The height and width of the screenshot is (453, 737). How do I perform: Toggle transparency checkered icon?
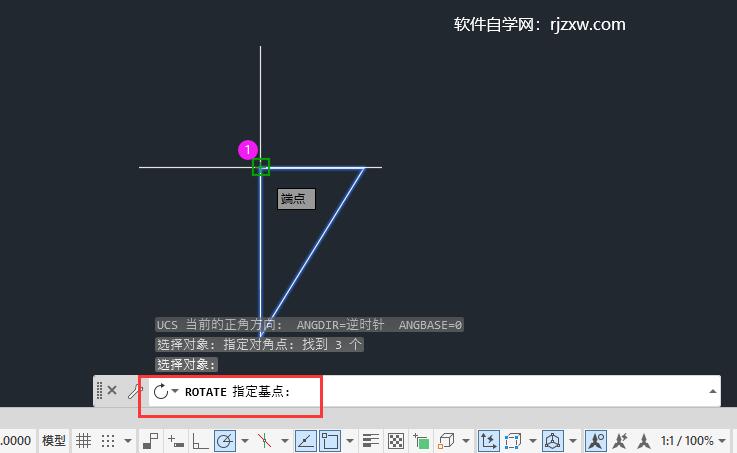396,441
